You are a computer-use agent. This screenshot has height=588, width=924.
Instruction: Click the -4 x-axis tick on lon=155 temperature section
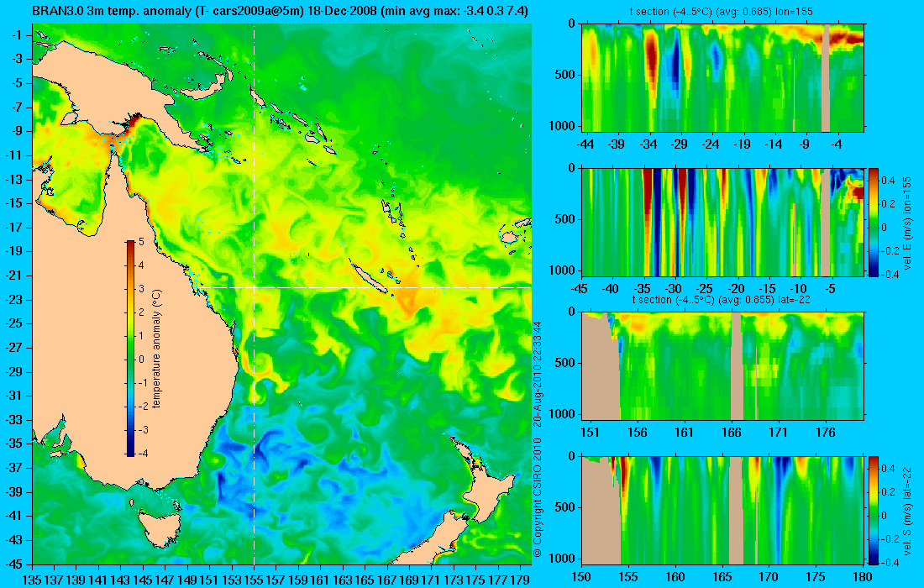pos(837,144)
